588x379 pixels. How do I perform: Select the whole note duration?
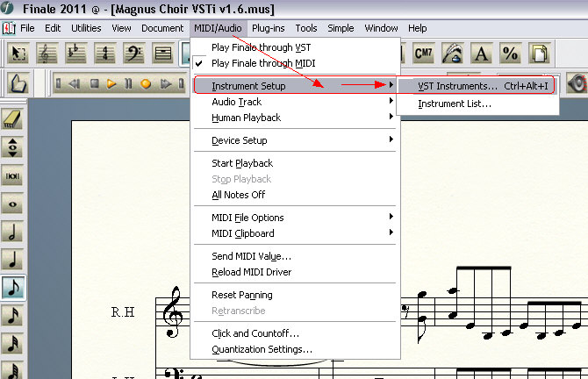click(x=12, y=204)
